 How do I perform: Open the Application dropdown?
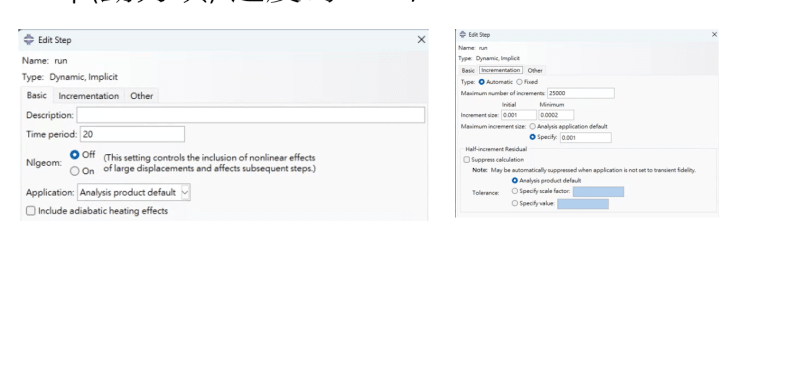[134, 192]
